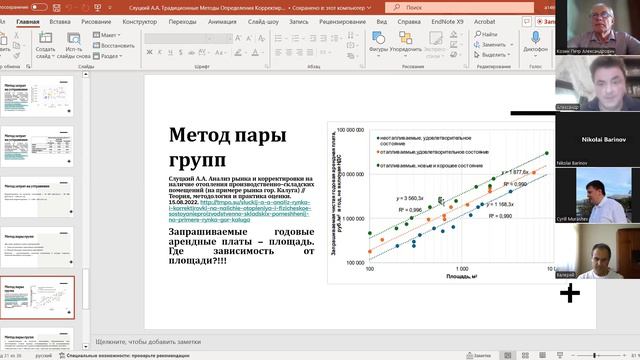Switch to the Вставка tab
The width and height of the screenshot is (640, 360).
tap(60, 22)
